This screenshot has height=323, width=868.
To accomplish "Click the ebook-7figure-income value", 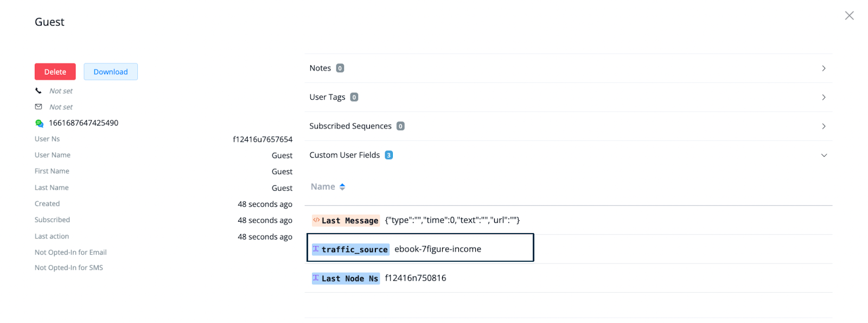I will coord(438,249).
